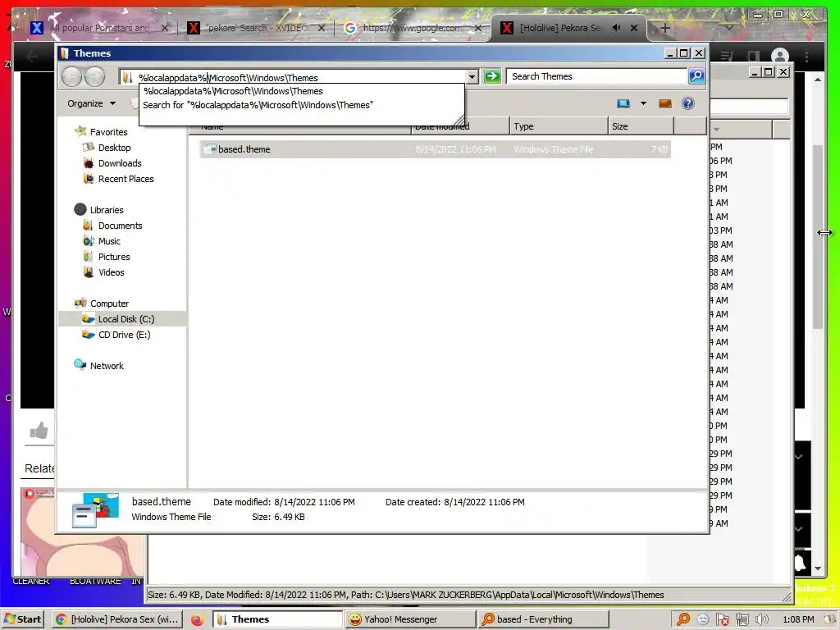Click the network tray icon

click(x=742, y=620)
